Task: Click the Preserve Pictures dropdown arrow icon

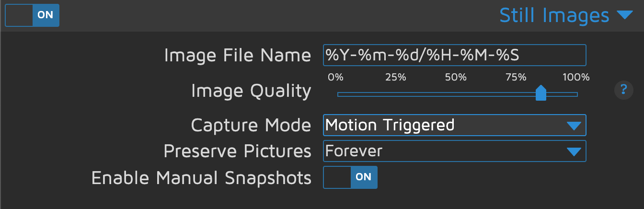Action: coord(573,152)
